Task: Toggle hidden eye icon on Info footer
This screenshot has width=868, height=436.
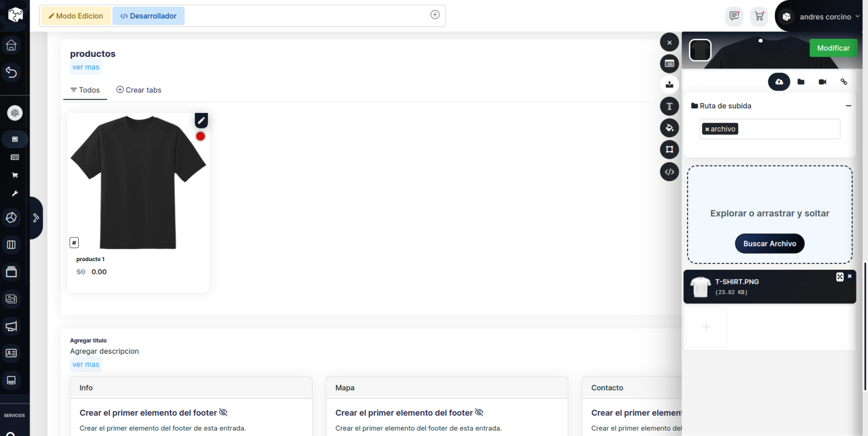Action: click(223, 412)
